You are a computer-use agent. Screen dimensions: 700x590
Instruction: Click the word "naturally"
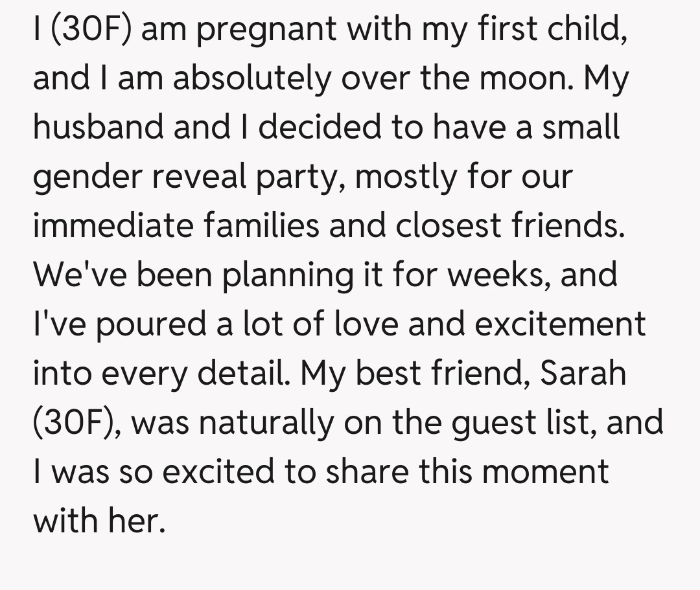pyautogui.click(x=270, y=421)
